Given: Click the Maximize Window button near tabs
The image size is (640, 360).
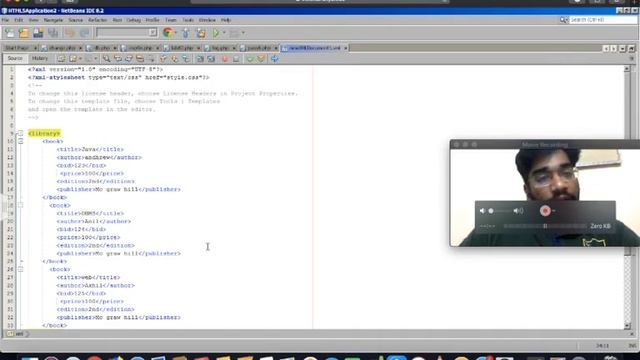Looking at the screenshot, I should pyautogui.click(x=631, y=49).
